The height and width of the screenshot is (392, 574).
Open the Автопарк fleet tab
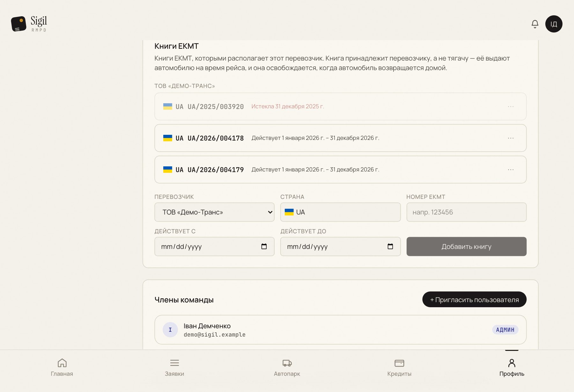(287, 367)
